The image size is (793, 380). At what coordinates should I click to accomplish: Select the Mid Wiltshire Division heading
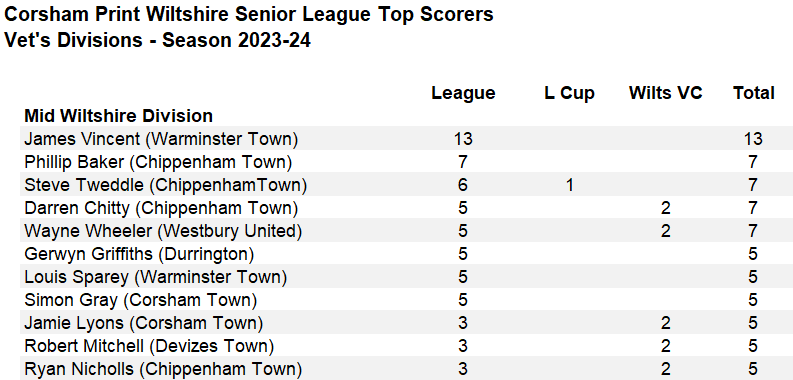118,116
